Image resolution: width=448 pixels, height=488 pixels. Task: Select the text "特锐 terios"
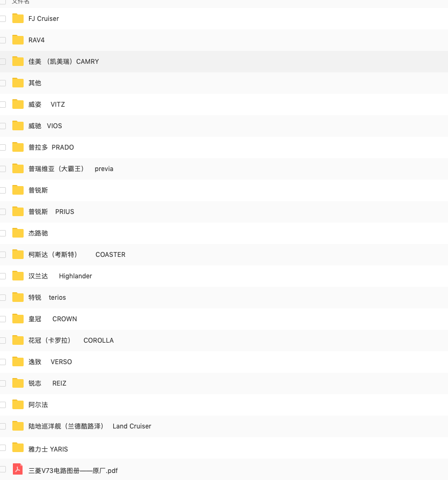[x=47, y=298]
